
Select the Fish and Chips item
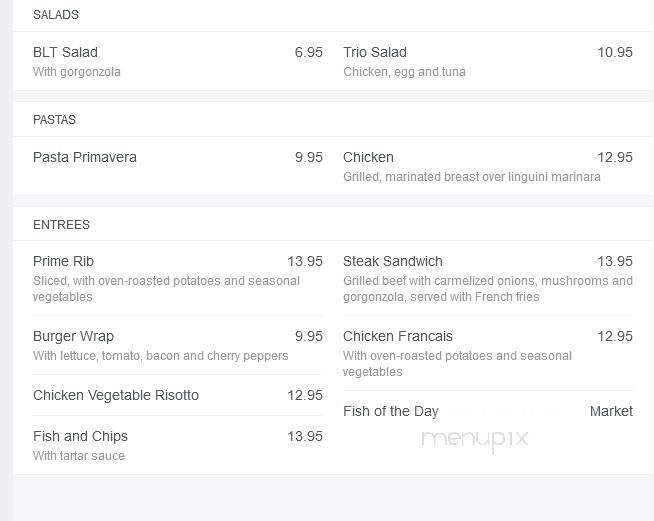80,436
